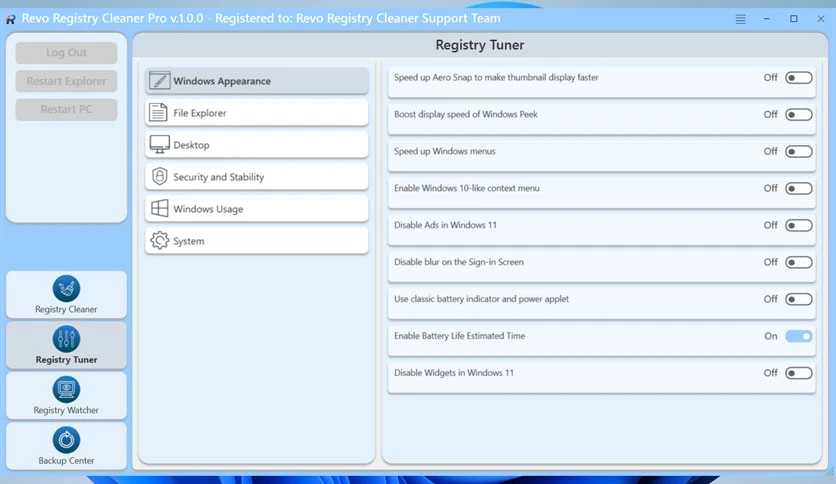Click the 'Disable Widgets in Windows 11' text

click(x=454, y=373)
